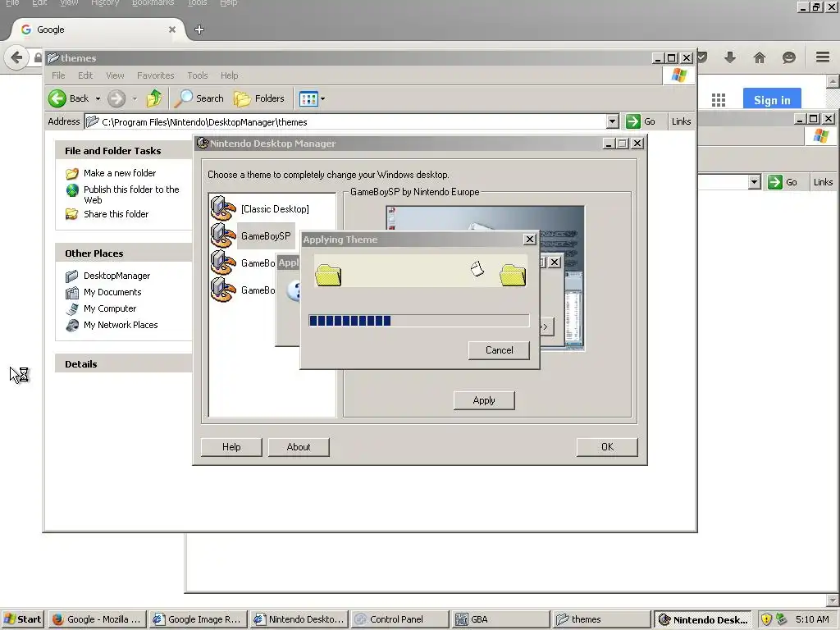
Task: Click the security shield tray icon
Action: [767, 619]
